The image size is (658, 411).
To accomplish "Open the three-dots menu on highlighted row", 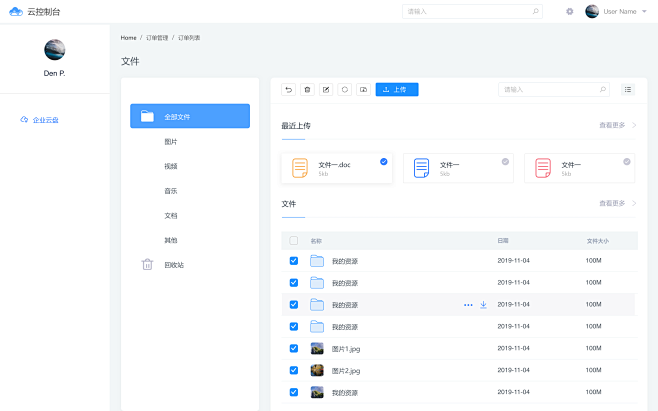I will (468, 305).
